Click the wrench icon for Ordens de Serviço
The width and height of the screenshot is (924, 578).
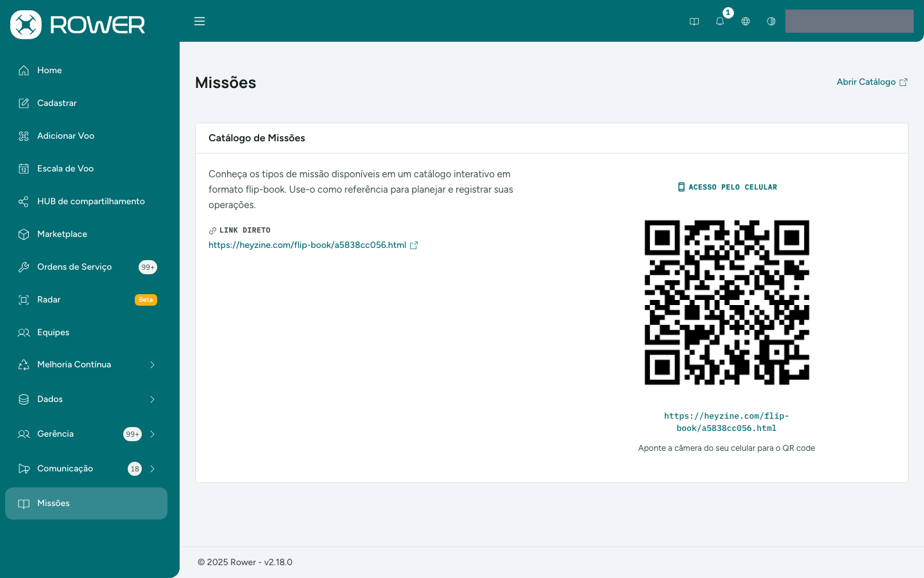(x=24, y=267)
